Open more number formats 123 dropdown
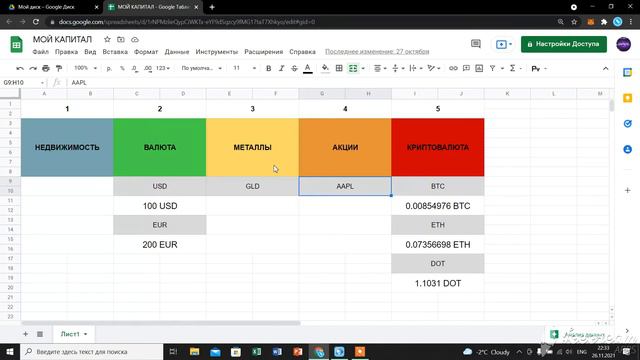 (x=163, y=68)
